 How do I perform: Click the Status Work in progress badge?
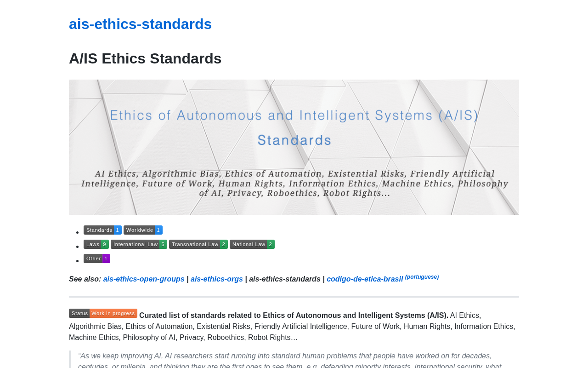click(103, 313)
